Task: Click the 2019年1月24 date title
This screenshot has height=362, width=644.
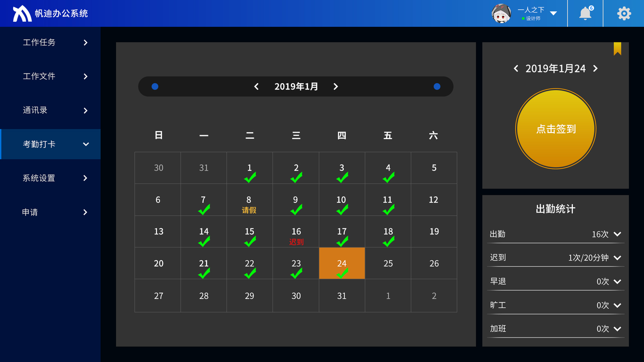Action: (555, 69)
